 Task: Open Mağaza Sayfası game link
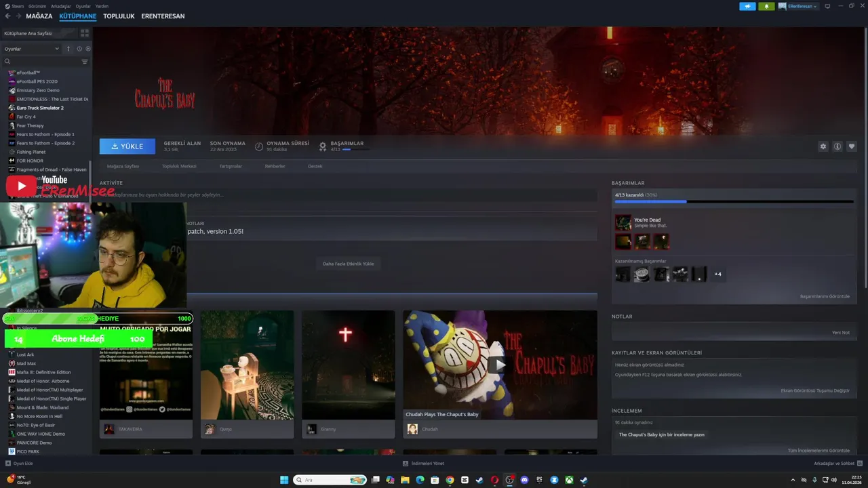tap(123, 166)
